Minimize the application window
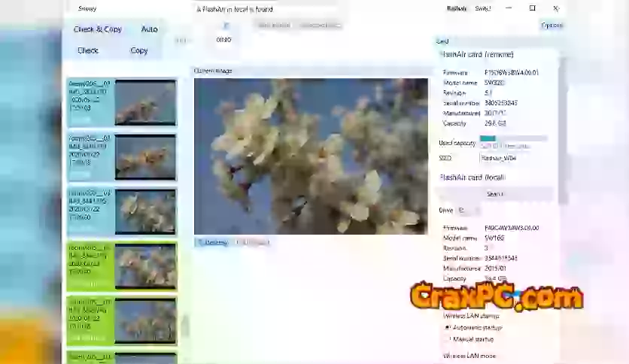 509,8
